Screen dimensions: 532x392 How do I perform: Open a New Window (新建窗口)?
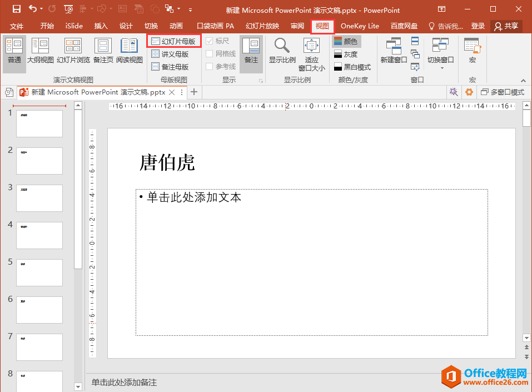tap(394, 51)
